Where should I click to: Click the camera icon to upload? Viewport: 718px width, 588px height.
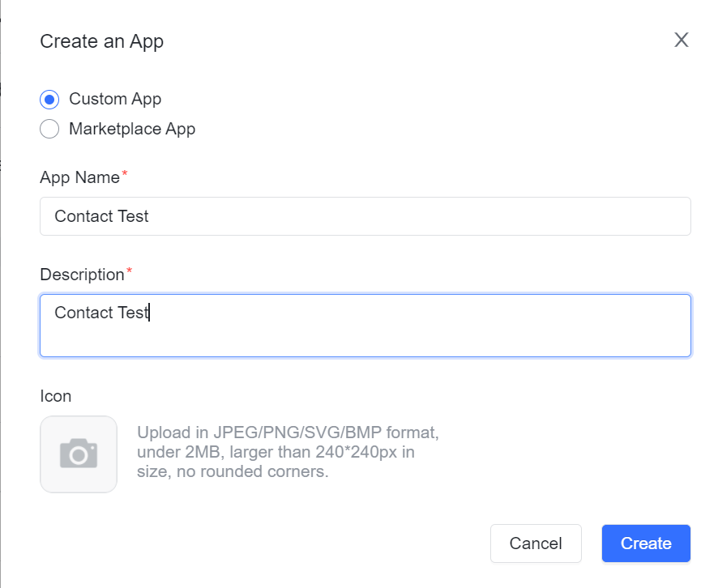pos(79,454)
